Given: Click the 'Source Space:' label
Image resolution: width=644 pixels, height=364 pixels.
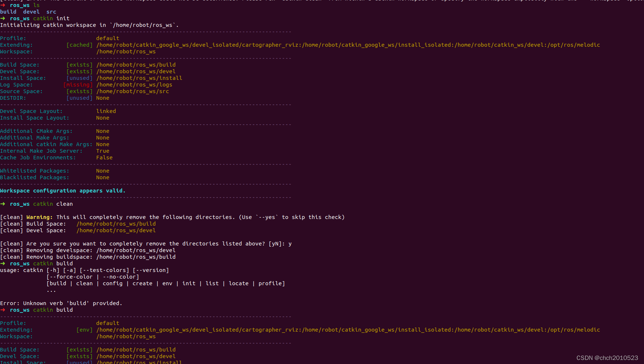Looking at the screenshot, I should [21, 91].
